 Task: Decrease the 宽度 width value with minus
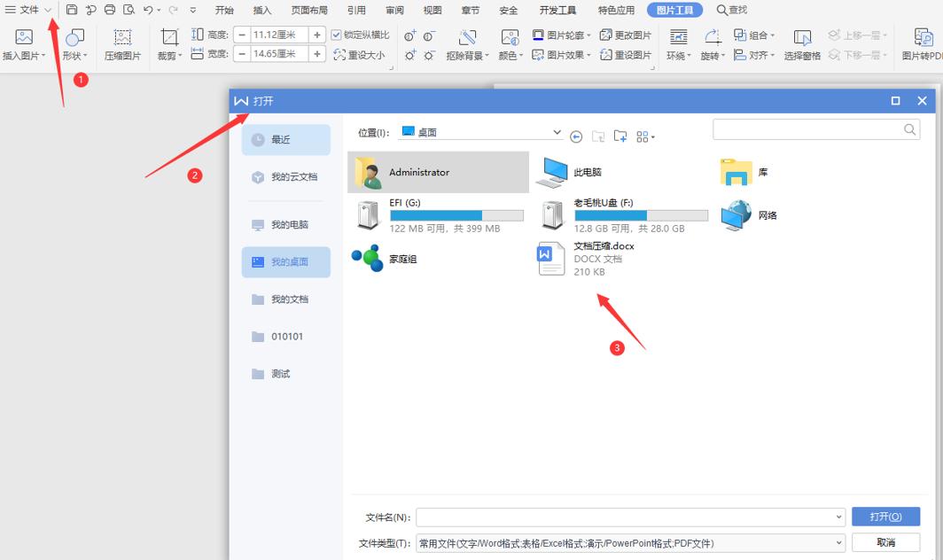tap(242, 53)
